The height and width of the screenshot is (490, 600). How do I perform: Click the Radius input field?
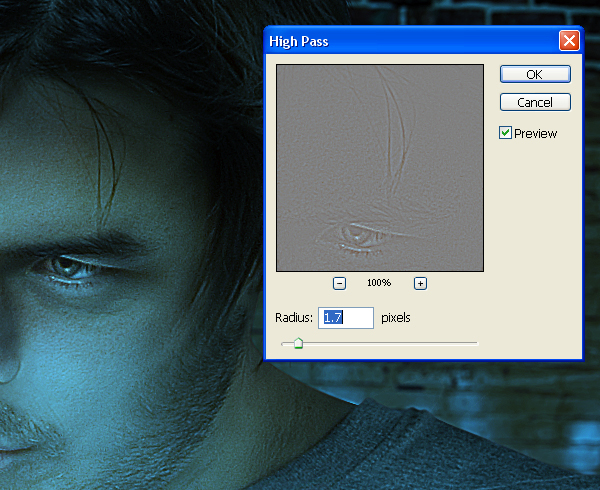pyautogui.click(x=346, y=317)
